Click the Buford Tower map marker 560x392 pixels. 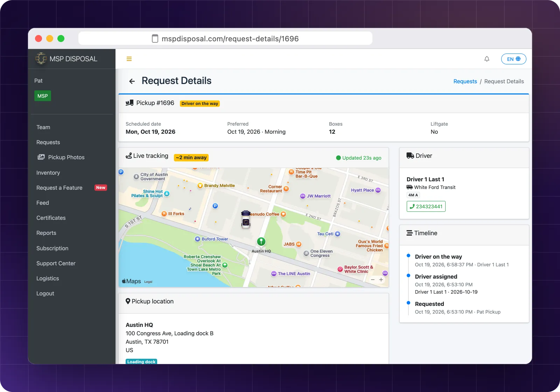pyautogui.click(x=197, y=239)
